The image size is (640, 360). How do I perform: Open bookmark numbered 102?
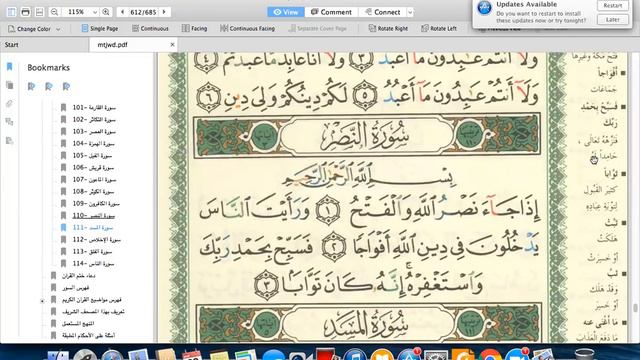click(94, 120)
